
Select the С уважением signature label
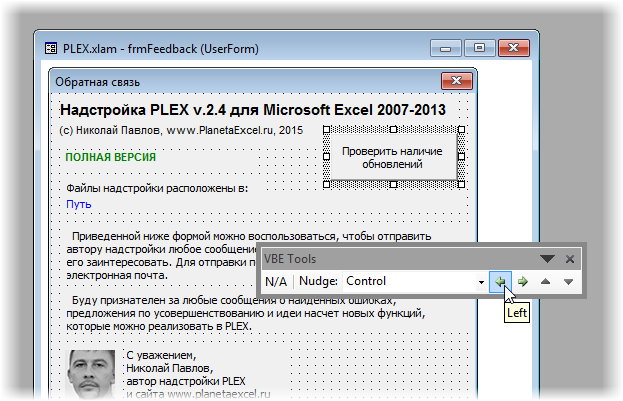(198, 374)
